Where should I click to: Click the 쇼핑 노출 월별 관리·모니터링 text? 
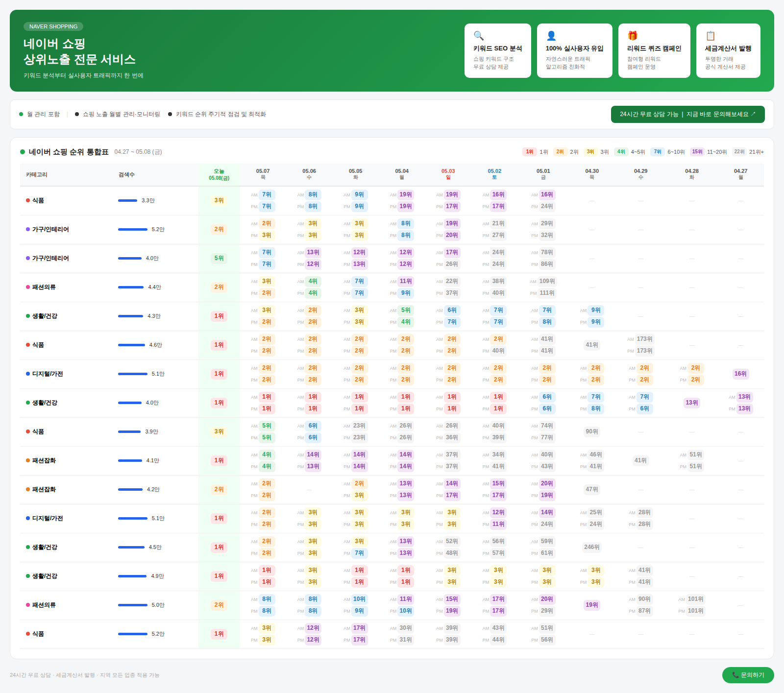click(x=121, y=114)
